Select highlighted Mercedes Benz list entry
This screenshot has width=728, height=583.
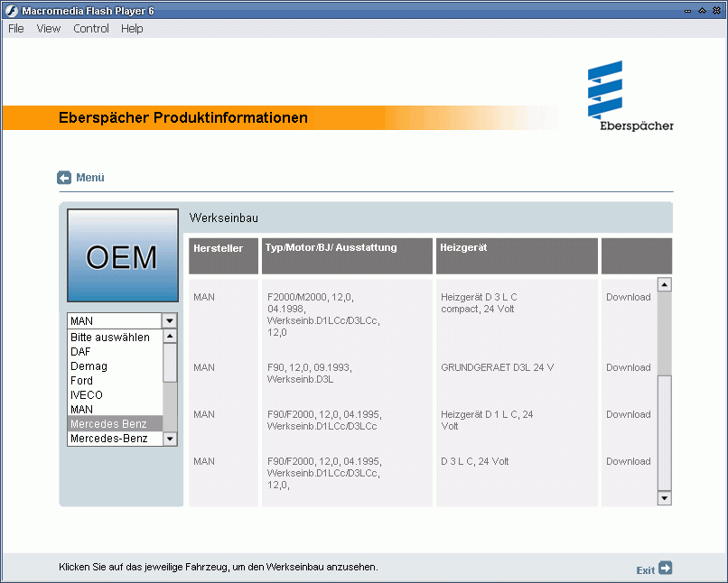tap(115, 423)
